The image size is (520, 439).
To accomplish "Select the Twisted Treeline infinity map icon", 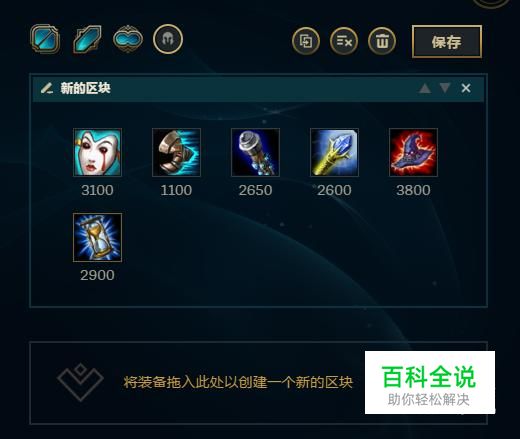I will tap(128, 39).
